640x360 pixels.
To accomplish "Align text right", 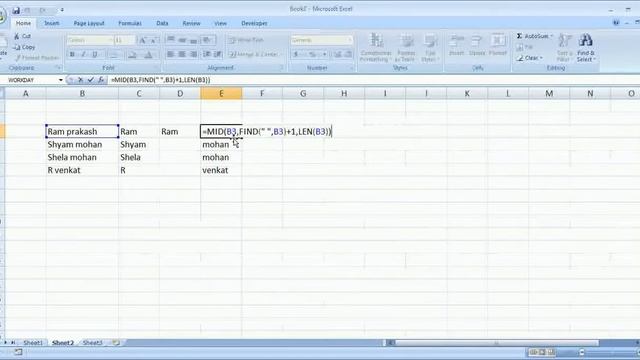I will point(193,54).
